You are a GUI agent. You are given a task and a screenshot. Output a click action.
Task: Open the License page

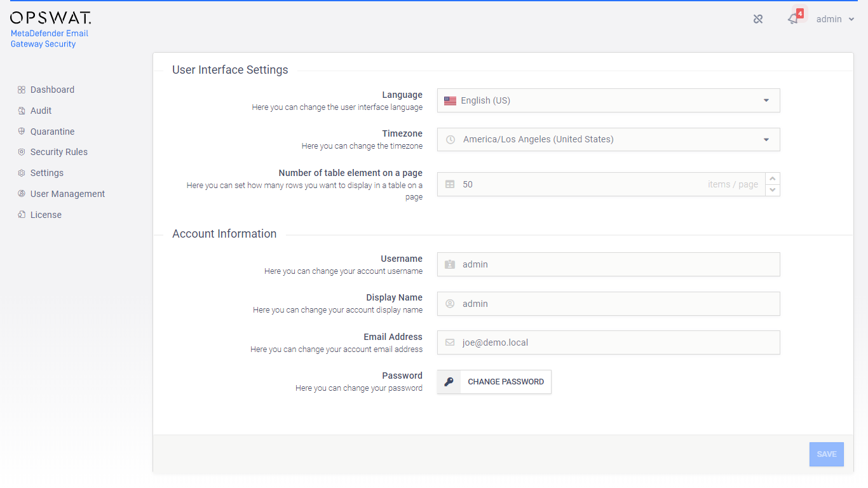pos(46,215)
